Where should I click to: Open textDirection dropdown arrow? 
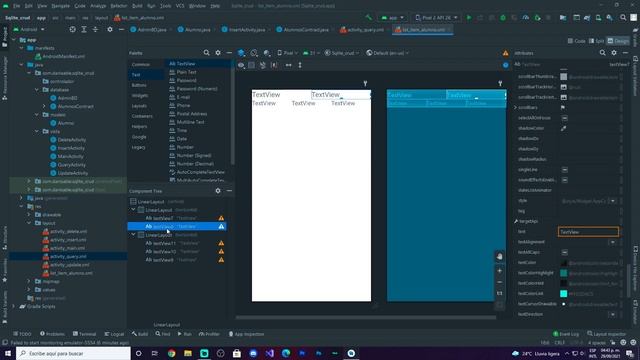coord(613,314)
